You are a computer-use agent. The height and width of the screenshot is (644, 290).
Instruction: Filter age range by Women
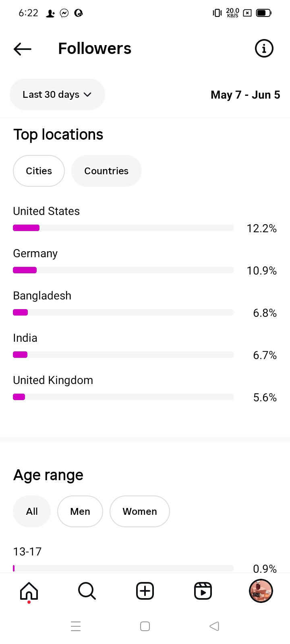point(140,512)
